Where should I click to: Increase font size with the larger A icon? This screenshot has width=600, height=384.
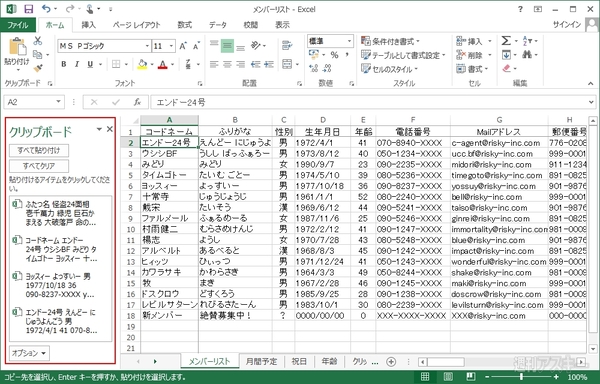pyautogui.click(x=183, y=46)
